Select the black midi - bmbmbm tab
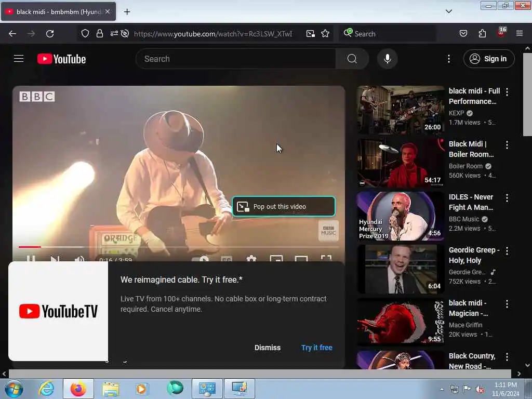Screen dimensions: 532x399 [x=58, y=12]
